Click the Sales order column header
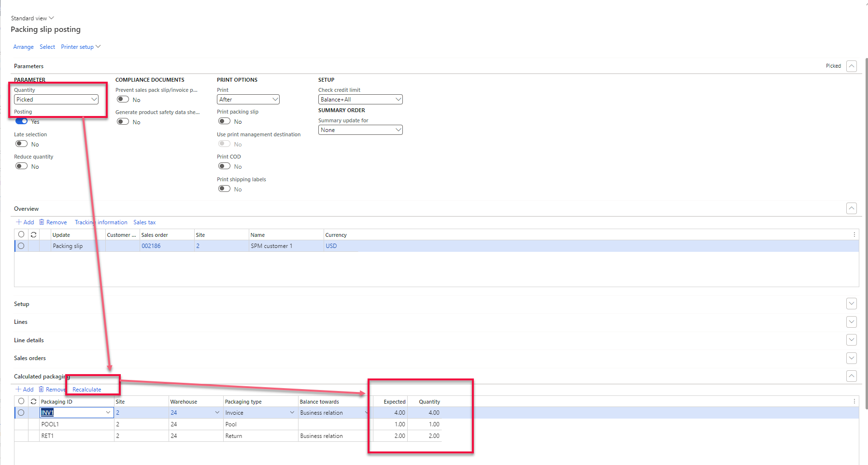 155,235
